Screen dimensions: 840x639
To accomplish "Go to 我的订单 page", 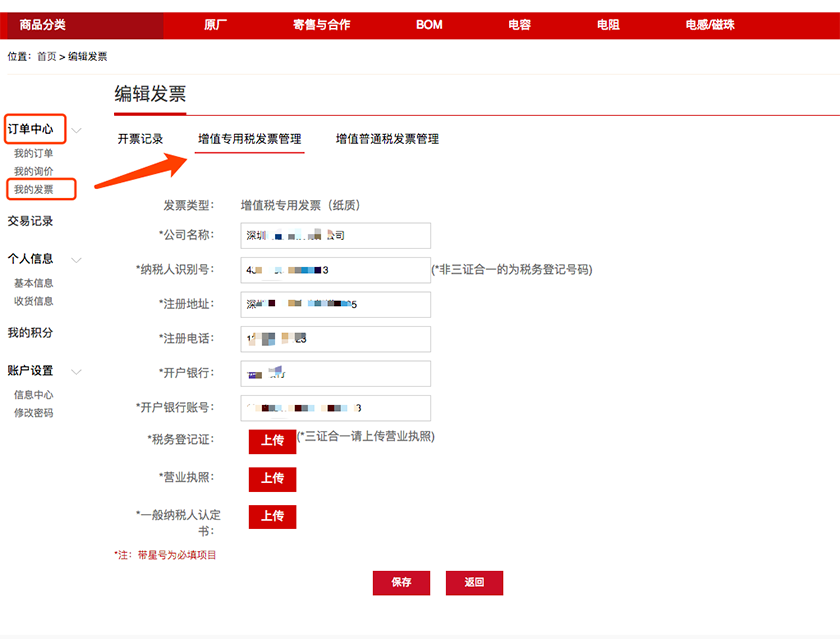I will [x=33, y=154].
